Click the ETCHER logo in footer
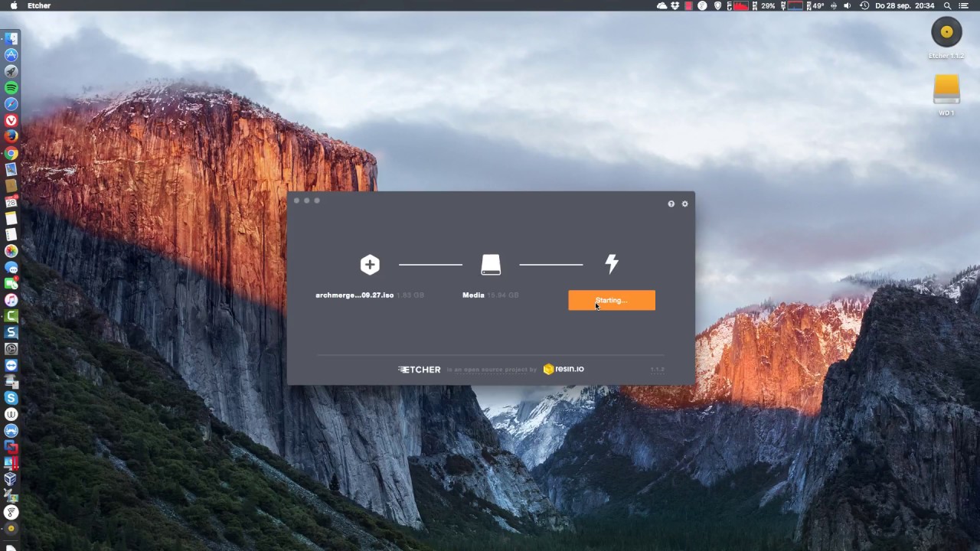 click(420, 370)
